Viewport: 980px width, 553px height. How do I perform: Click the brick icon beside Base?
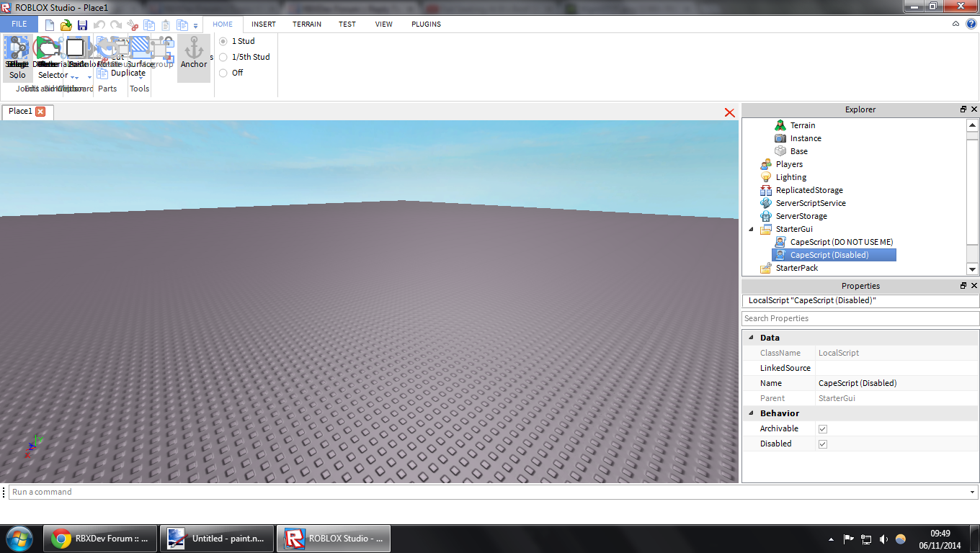coord(780,151)
